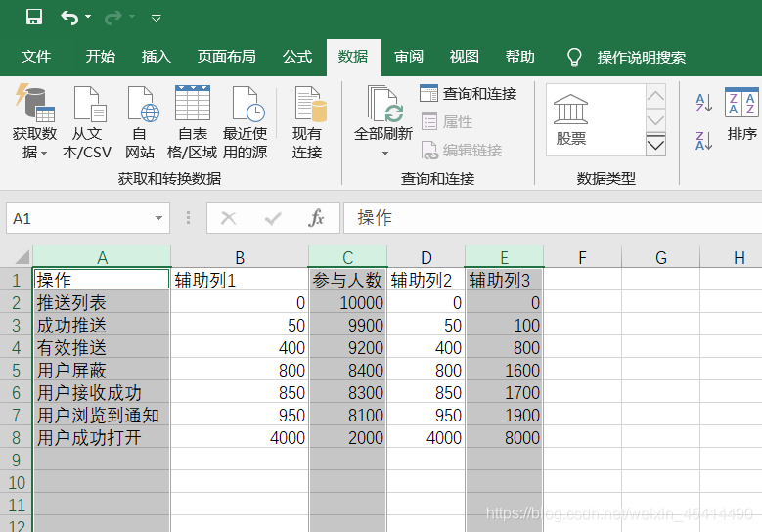
Task: Click the formula bar containing 操作
Action: (x=553, y=218)
